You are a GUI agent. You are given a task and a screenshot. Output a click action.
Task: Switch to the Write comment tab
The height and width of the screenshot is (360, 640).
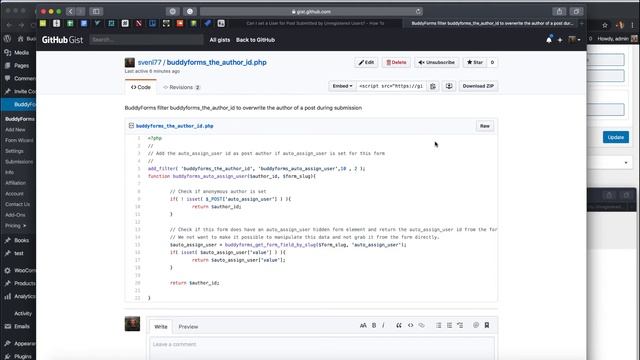point(160,327)
